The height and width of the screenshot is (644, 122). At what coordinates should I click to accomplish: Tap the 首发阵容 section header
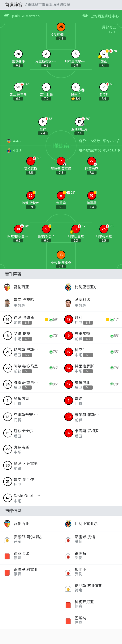[14, 5]
